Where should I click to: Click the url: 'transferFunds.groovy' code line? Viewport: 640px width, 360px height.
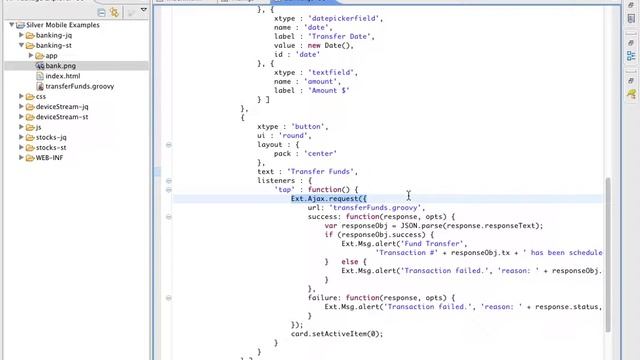coord(366,208)
